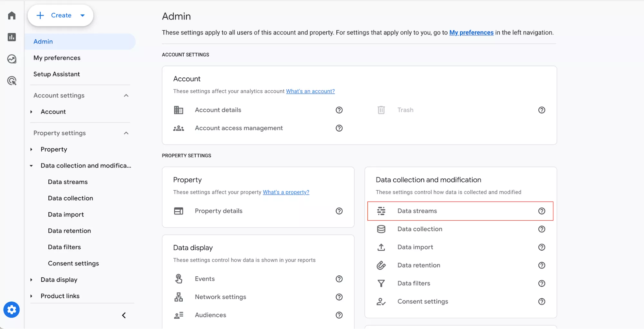
Task: Click help icon beside Account details
Action: (x=339, y=110)
